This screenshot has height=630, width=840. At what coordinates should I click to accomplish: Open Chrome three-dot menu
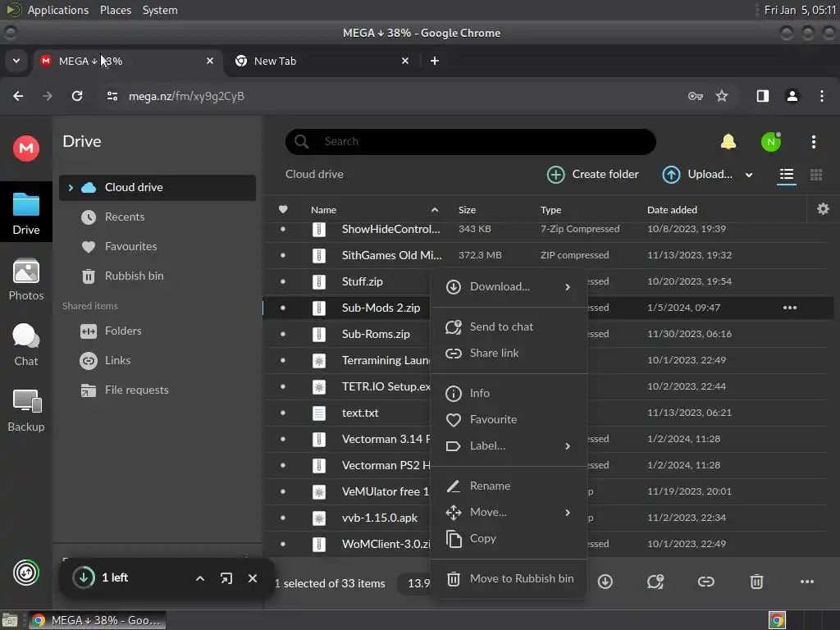pos(822,96)
